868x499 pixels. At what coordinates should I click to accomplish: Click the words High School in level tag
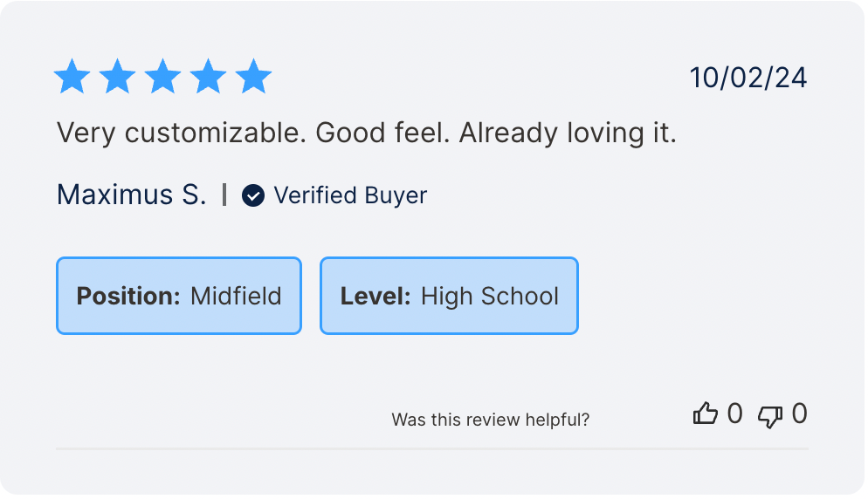[x=490, y=296]
